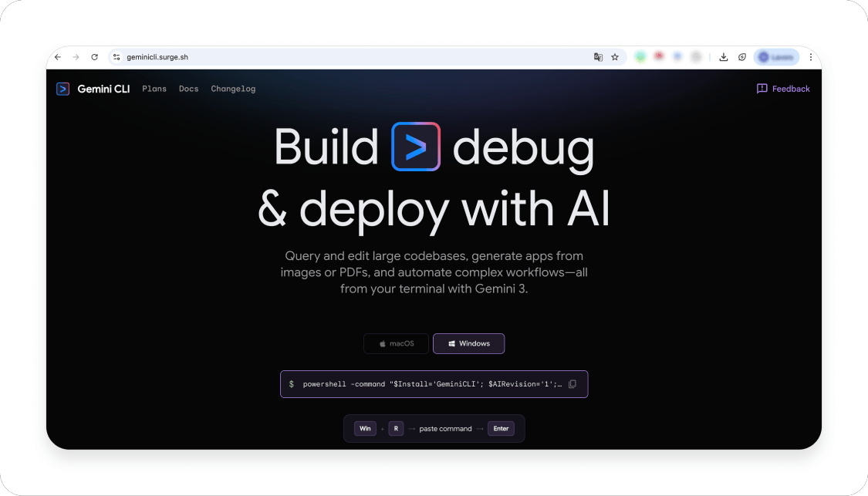Viewport: 868px width, 496px height.
Task: Select the macOS tab
Action: (396, 344)
